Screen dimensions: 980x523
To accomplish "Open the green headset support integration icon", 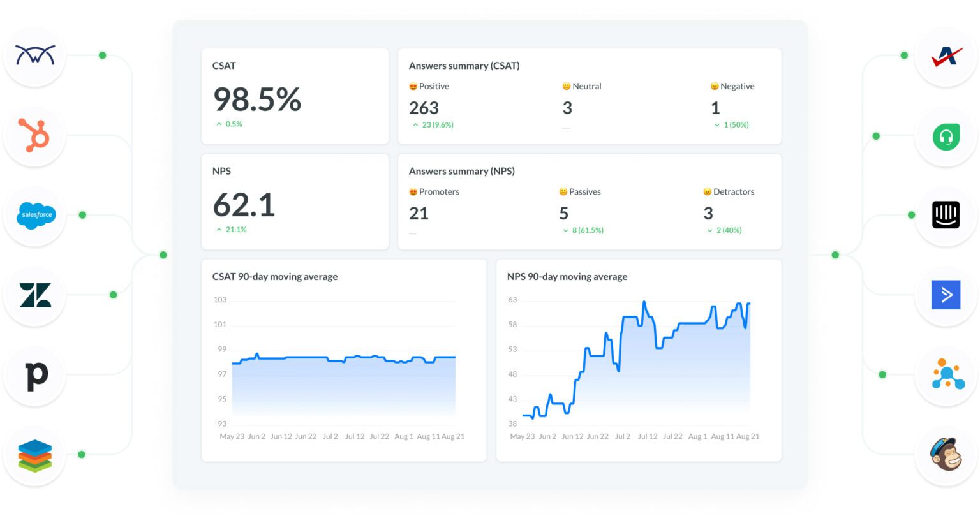I will tap(946, 136).
